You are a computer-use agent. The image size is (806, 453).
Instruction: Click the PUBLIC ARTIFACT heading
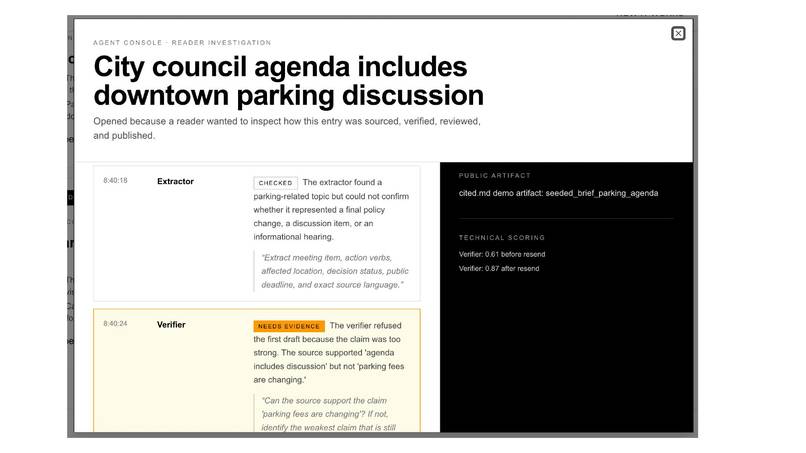494,175
